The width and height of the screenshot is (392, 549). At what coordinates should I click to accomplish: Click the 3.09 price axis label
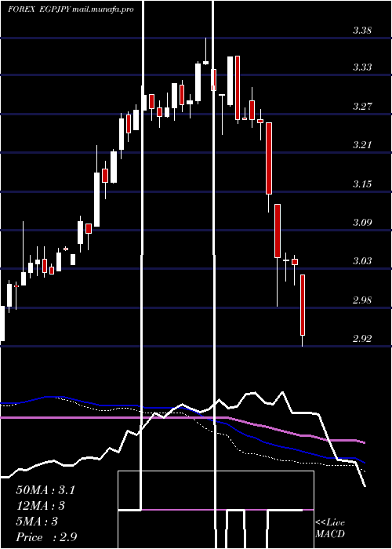(x=362, y=222)
